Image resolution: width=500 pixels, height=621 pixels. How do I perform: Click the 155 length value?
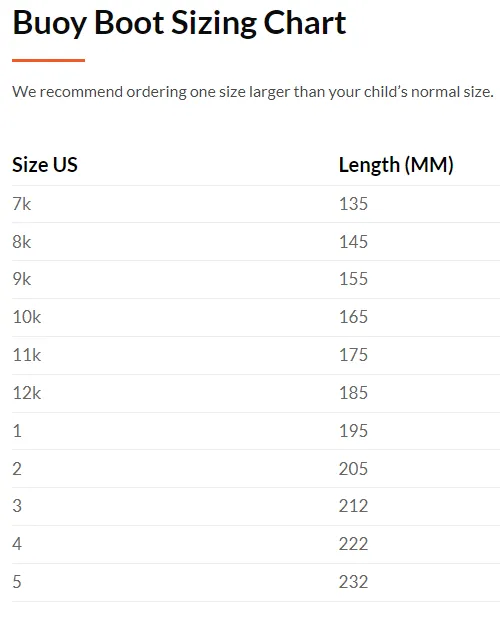coord(353,279)
